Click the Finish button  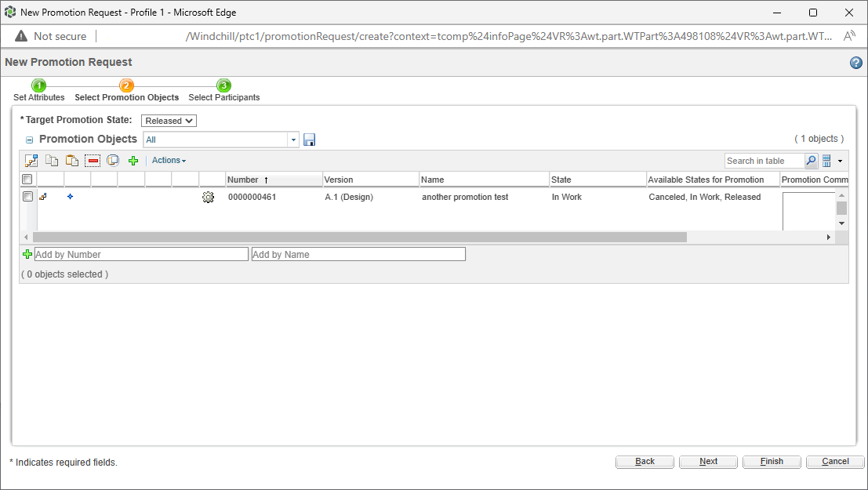(x=771, y=461)
